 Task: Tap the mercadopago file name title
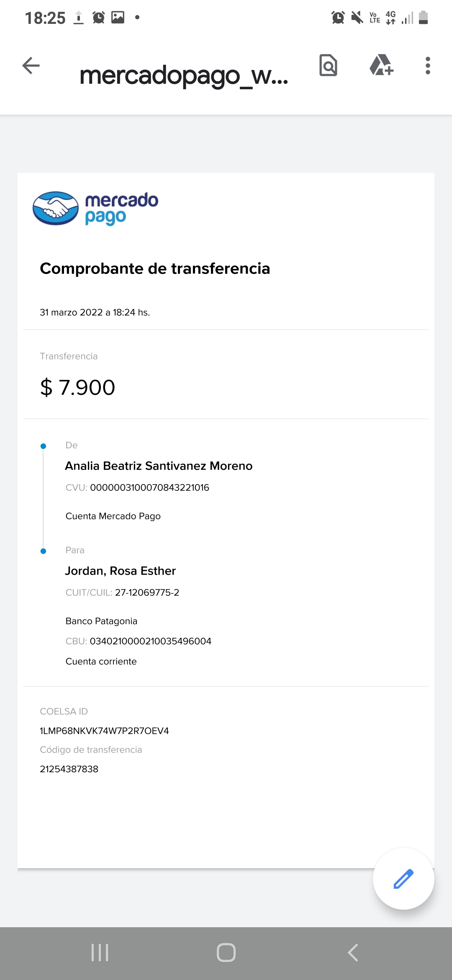(184, 75)
